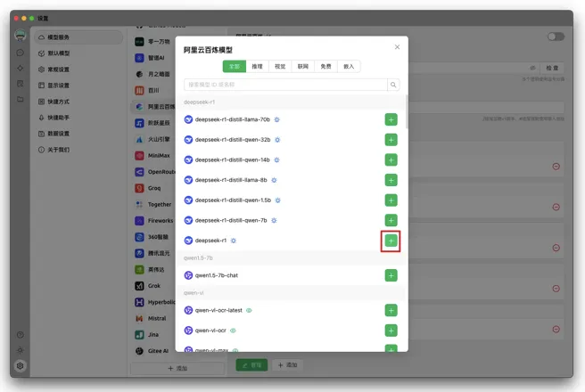The height and width of the screenshot is (392, 585).
Task: Click the green 管理 button
Action: click(x=251, y=365)
